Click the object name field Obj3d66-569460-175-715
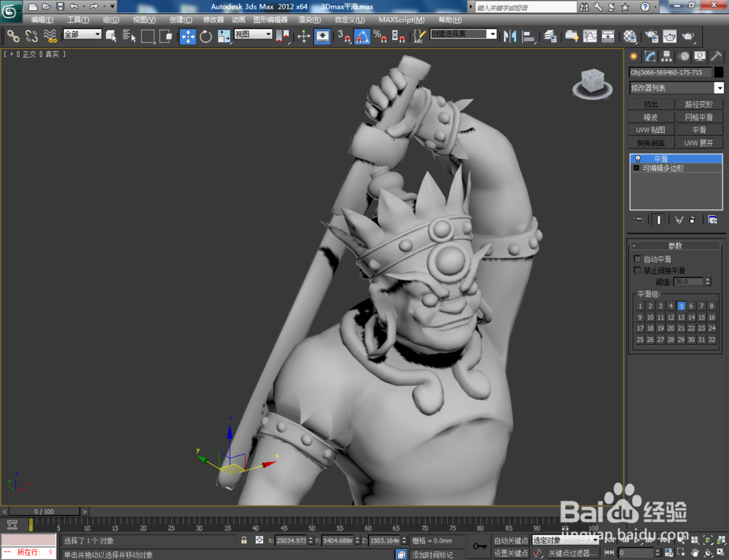The image size is (729, 560). click(x=670, y=72)
